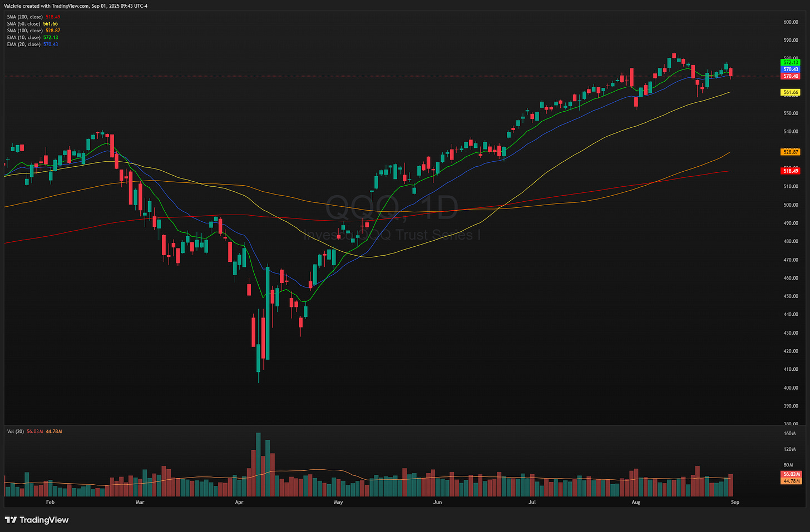Click the 56.03M volume axis tag
Viewport: 810px width, 532px height.
(x=791, y=474)
